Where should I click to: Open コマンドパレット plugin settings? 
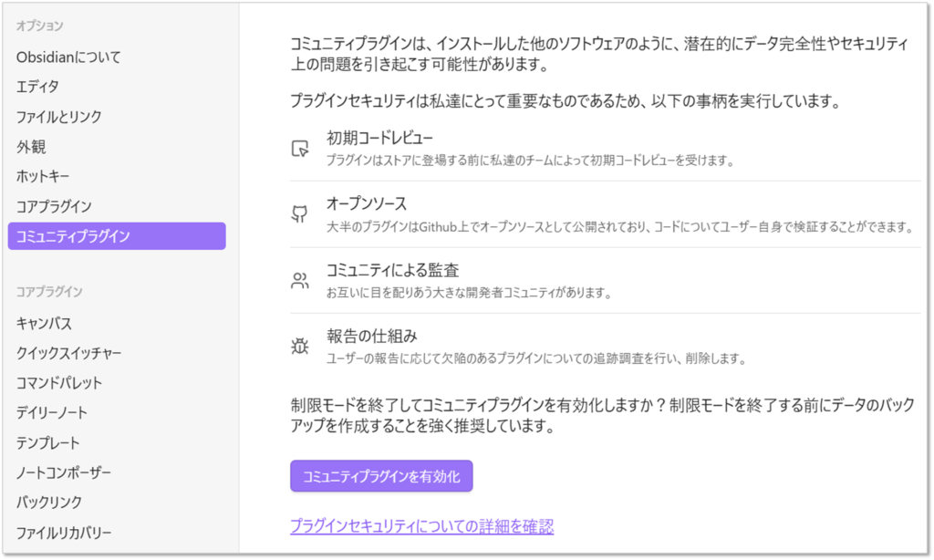[x=59, y=383]
